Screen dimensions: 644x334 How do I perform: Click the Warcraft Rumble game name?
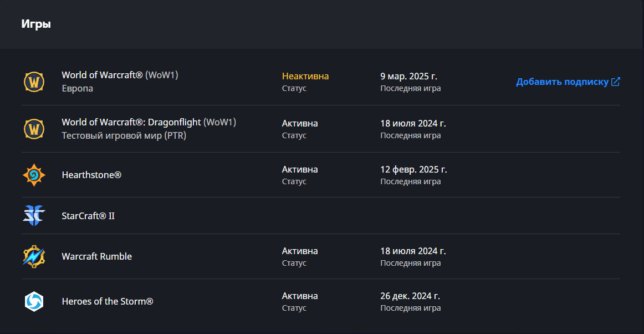pyautogui.click(x=97, y=256)
